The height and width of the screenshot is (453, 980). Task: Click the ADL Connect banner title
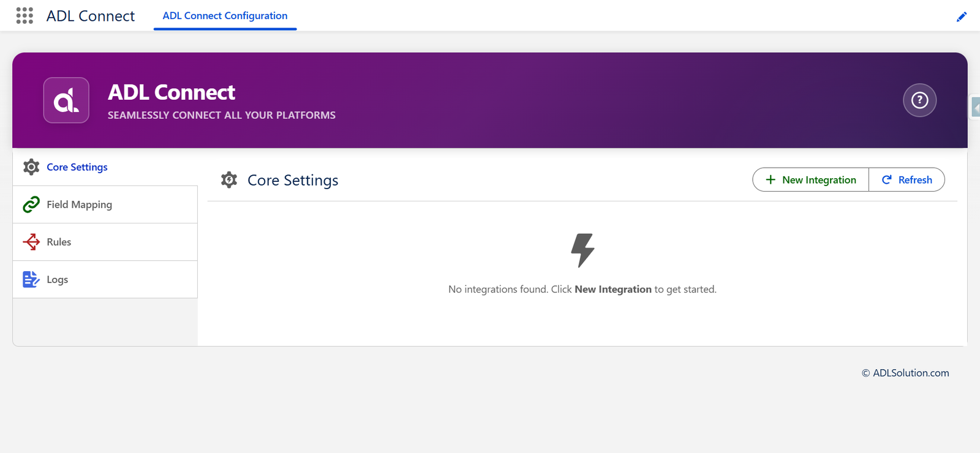coord(171,92)
